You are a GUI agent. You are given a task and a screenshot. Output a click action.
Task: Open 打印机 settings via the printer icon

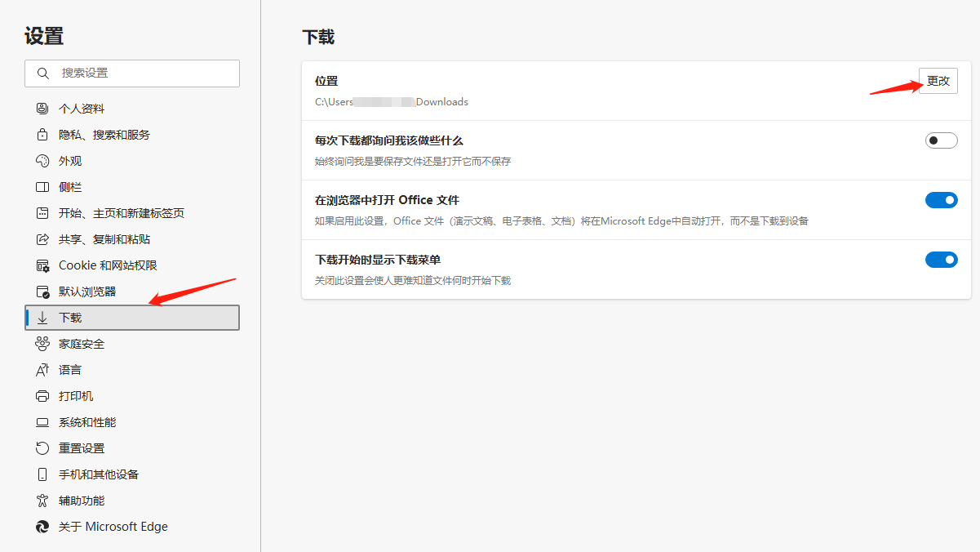(x=44, y=395)
